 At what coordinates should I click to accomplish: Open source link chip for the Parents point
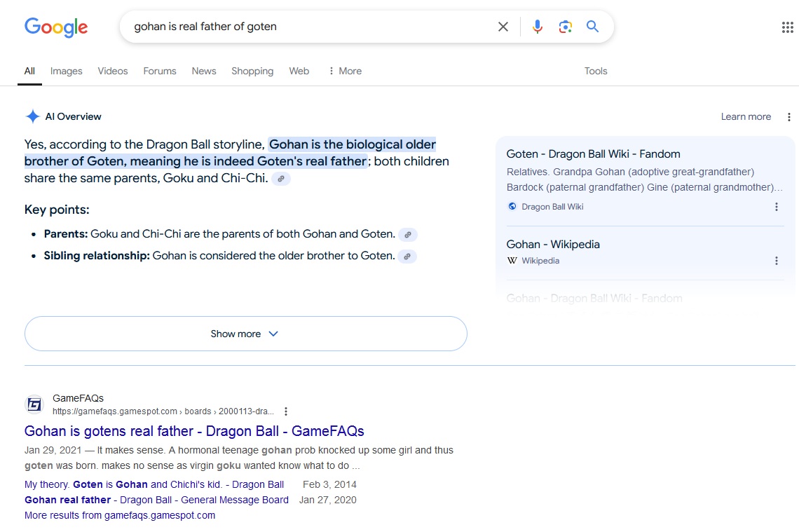point(408,234)
